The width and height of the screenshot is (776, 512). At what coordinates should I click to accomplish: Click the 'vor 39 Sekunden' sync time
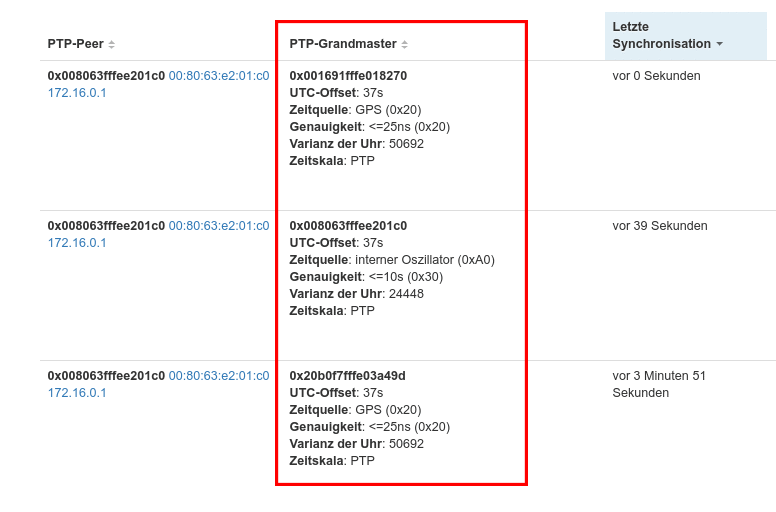(660, 226)
